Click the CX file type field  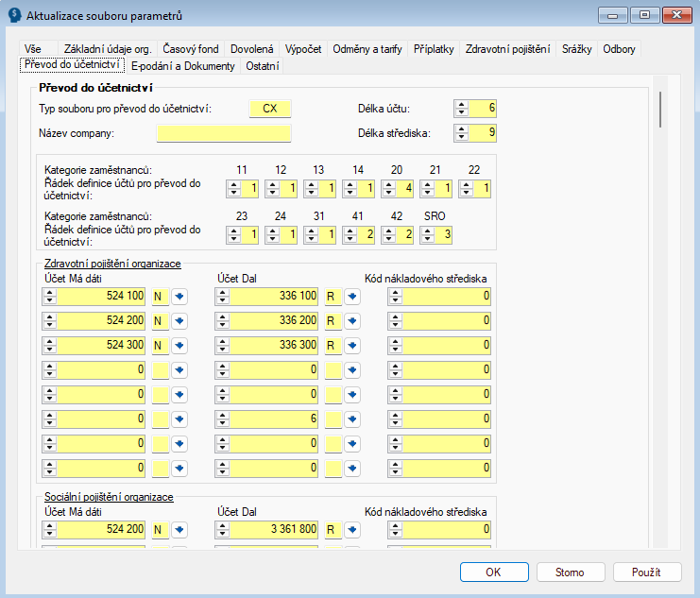[270, 109]
